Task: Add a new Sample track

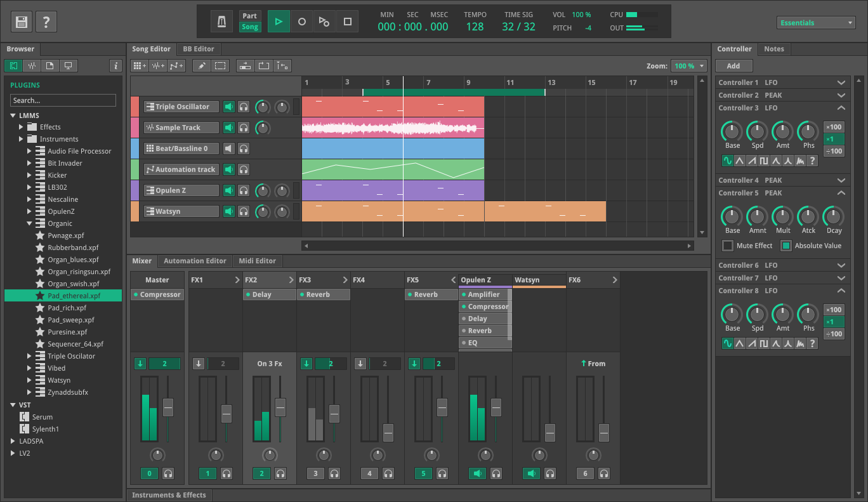Action: [x=157, y=65]
